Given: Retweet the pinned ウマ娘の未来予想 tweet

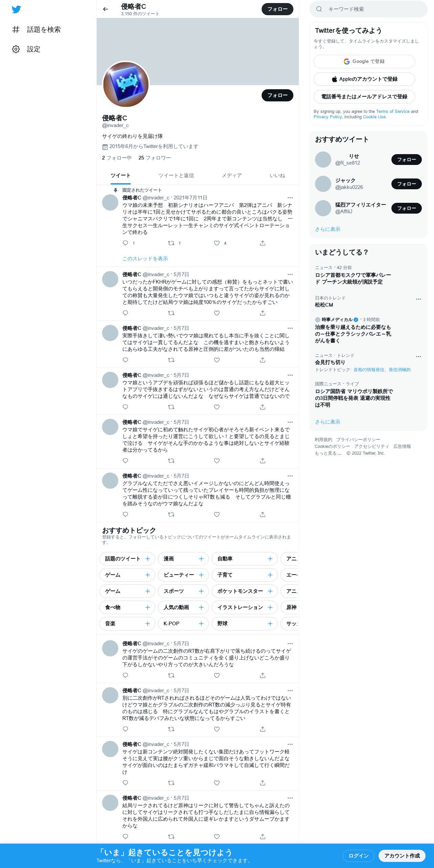Looking at the screenshot, I should [171, 243].
